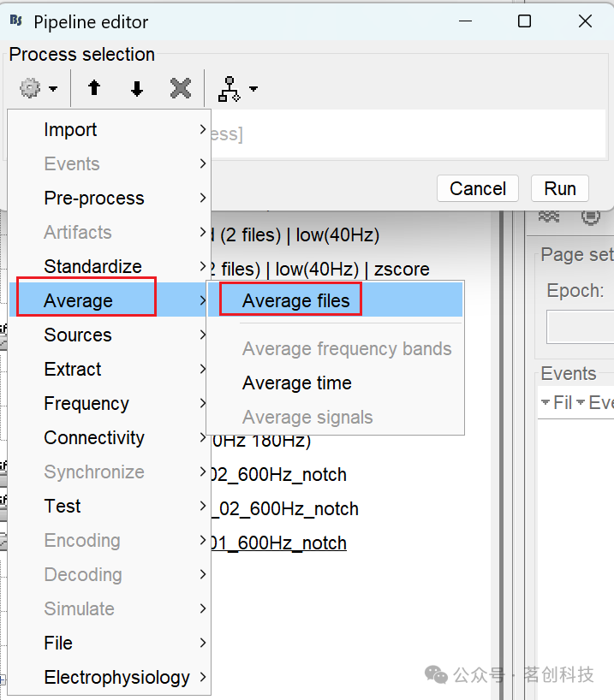Select the '(2 files) | low(40Hz)' row
614x700 pixels.
click(295, 234)
